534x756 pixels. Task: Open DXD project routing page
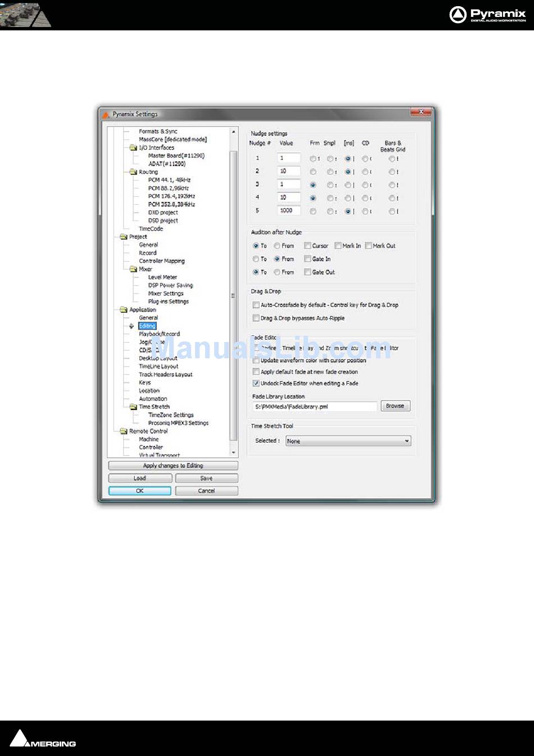coord(163,213)
